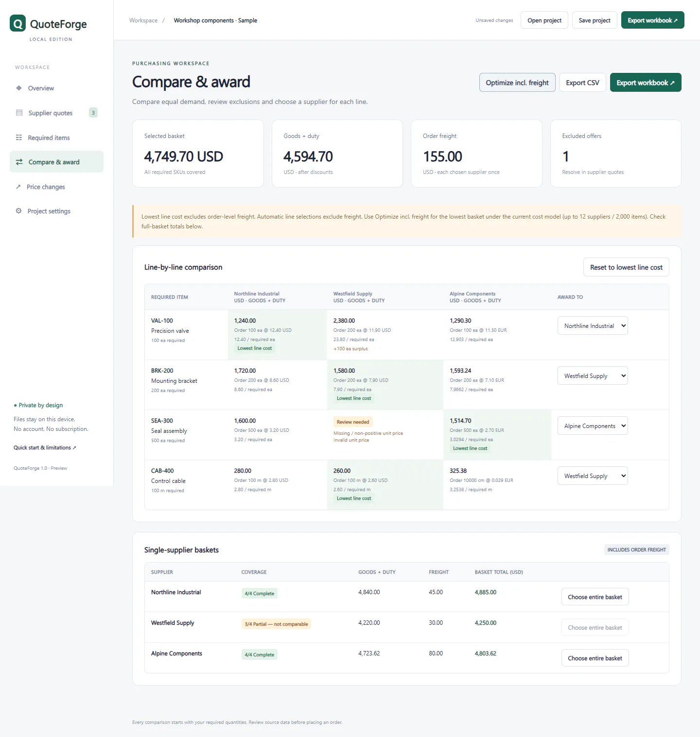
Task: Click the Price changes arrow icon
Action: (18, 187)
